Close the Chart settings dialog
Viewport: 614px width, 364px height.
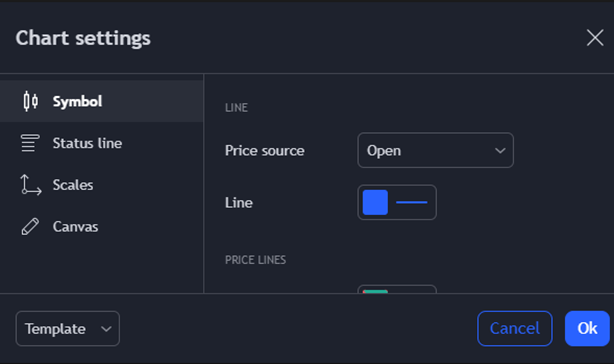595,38
